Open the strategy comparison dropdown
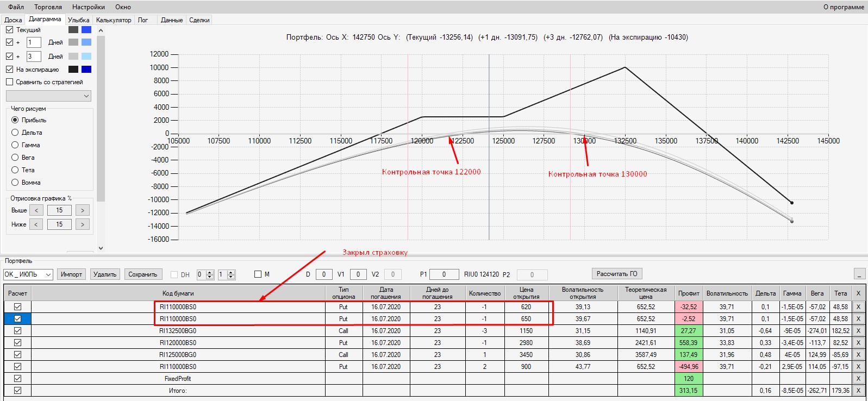868x401 pixels. point(48,96)
